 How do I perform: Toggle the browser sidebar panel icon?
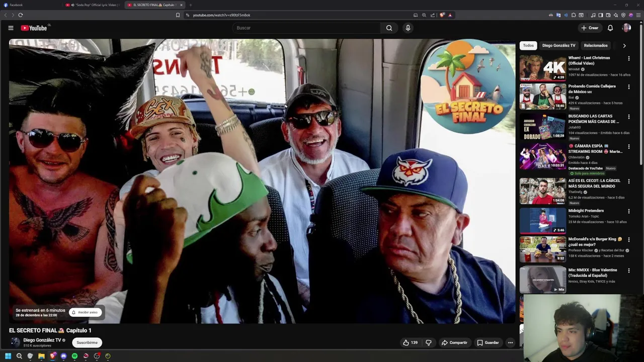pos(601,15)
